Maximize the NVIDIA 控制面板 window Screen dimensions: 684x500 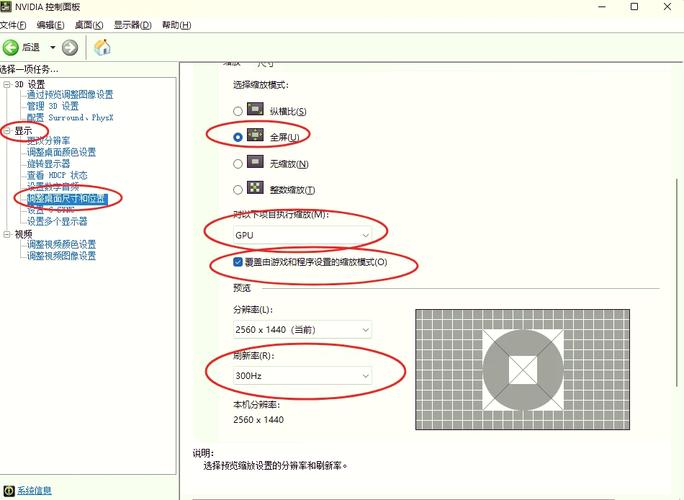coord(634,7)
